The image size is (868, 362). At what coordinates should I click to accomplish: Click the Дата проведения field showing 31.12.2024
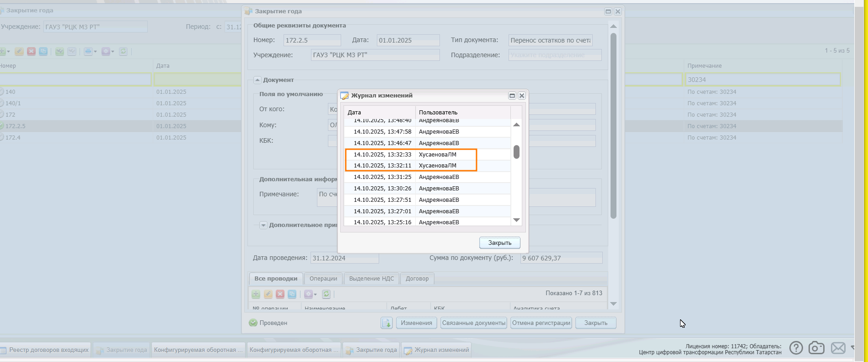coord(344,258)
